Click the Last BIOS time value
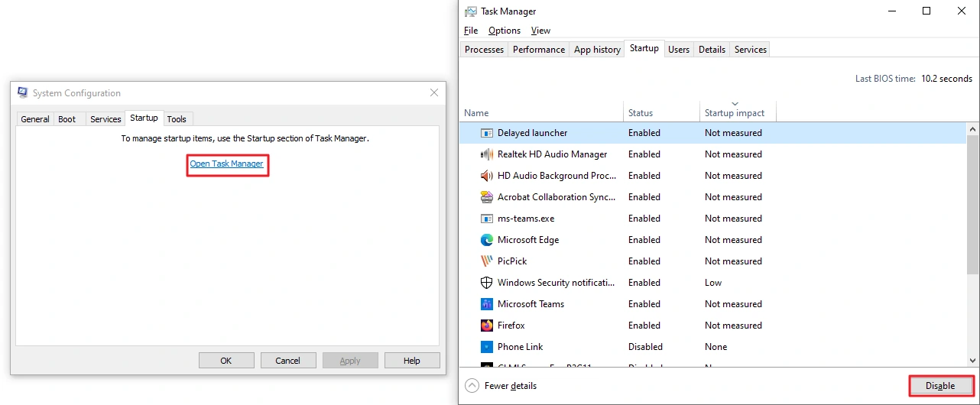 tap(946, 79)
